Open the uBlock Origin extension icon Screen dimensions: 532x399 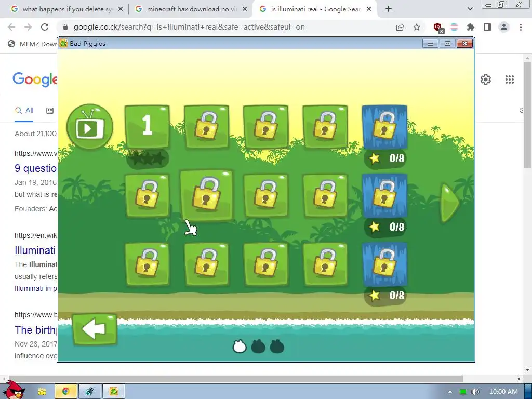pyautogui.click(x=438, y=28)
